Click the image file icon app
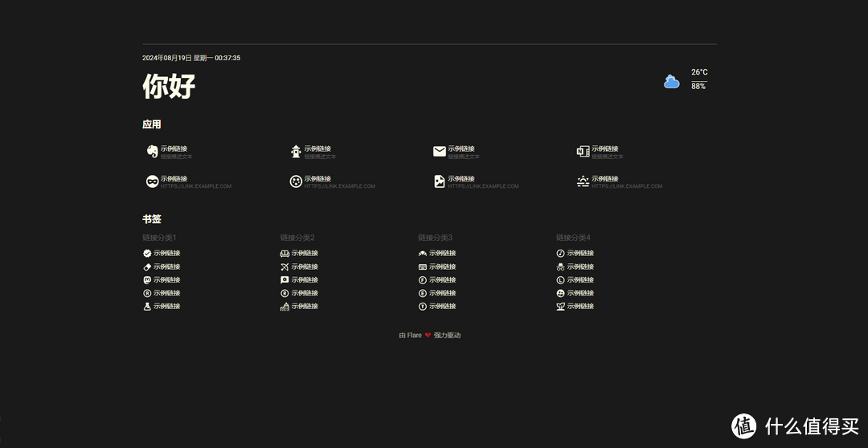The image size is (868, 448). (440, 181)
